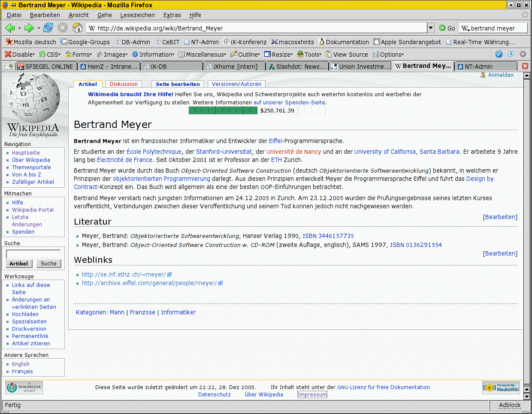Image resolution: width=532 pixels, height=414 pixels.
Task: Open the Impressum footer link
Action: click(x=312, y=395)
